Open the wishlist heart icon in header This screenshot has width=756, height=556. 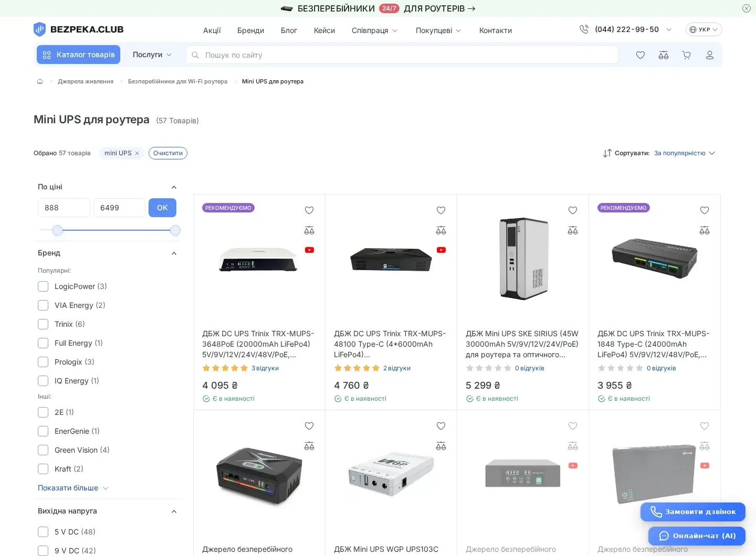pos(640,55)
